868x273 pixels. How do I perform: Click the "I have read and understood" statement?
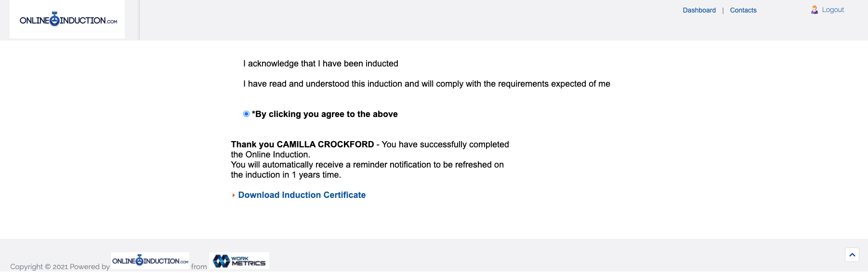[426, 84]
